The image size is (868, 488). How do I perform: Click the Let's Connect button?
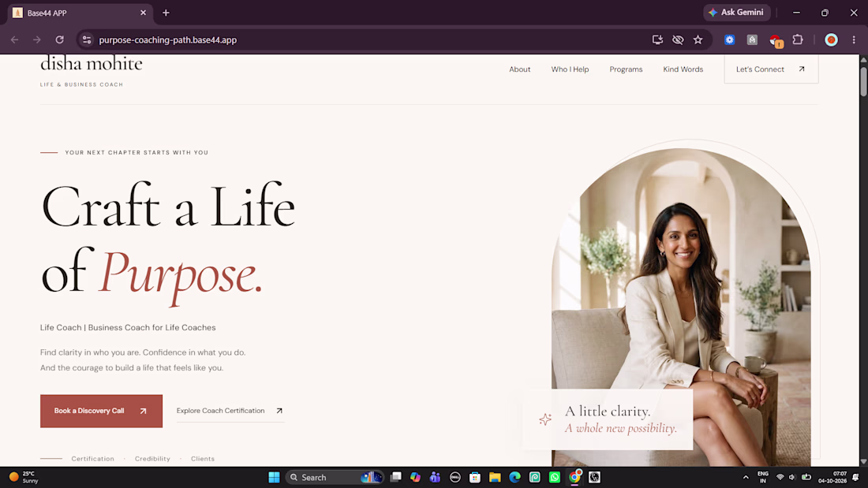pyautogui.click(x=771, y=69)
